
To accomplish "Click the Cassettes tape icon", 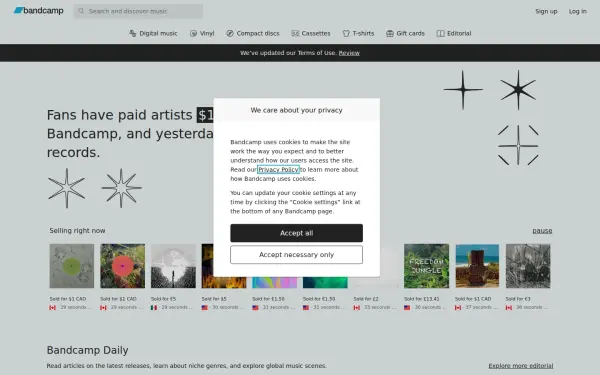I will (x=295, y=33).
